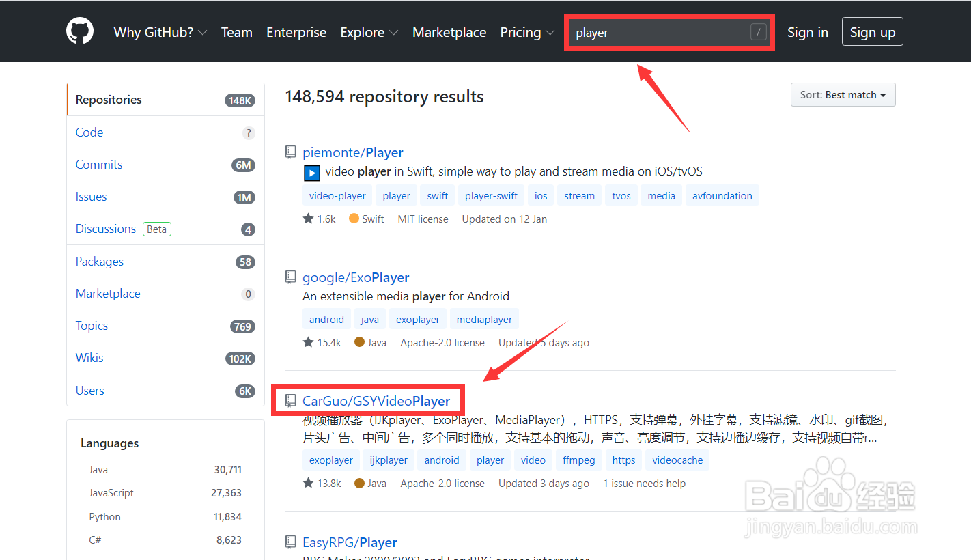Click the ijkplayer topic tag
971x560 pixels.
pos(389,460)
